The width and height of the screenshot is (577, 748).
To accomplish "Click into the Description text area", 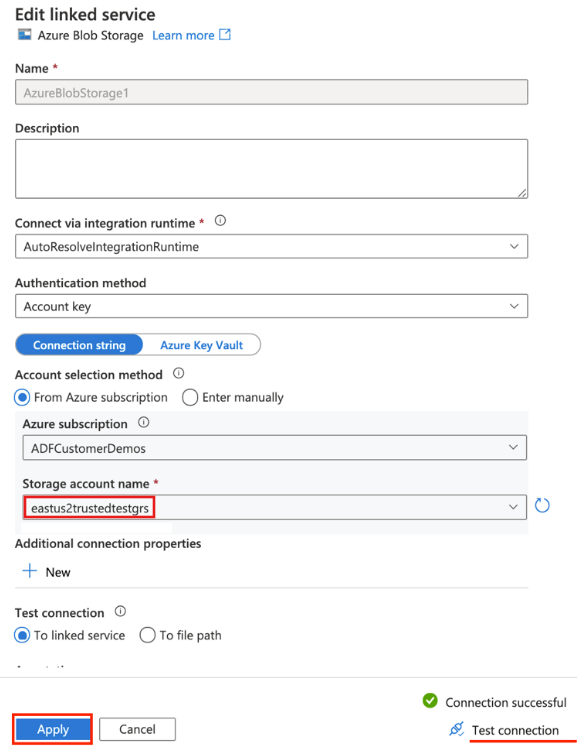I will coord(271,169).
